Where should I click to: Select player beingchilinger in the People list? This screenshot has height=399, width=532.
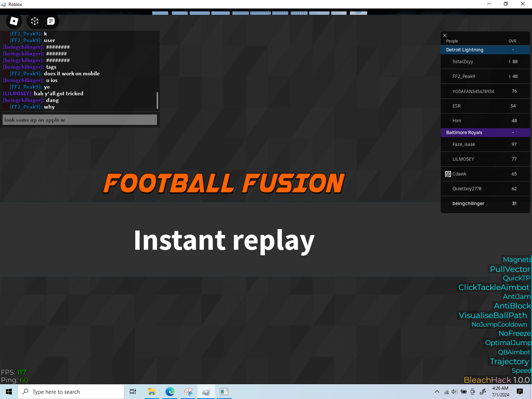point(485,204)
